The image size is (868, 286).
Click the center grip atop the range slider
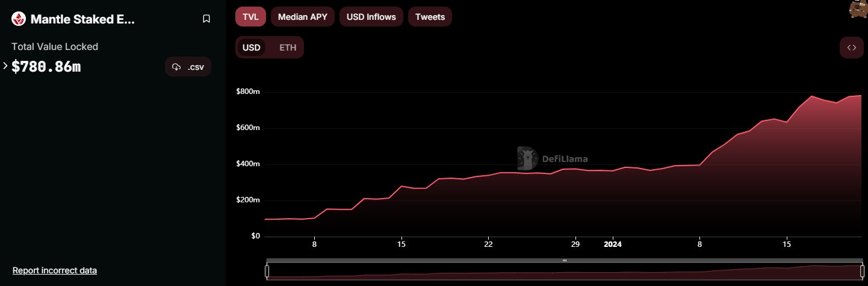[564, 261]
